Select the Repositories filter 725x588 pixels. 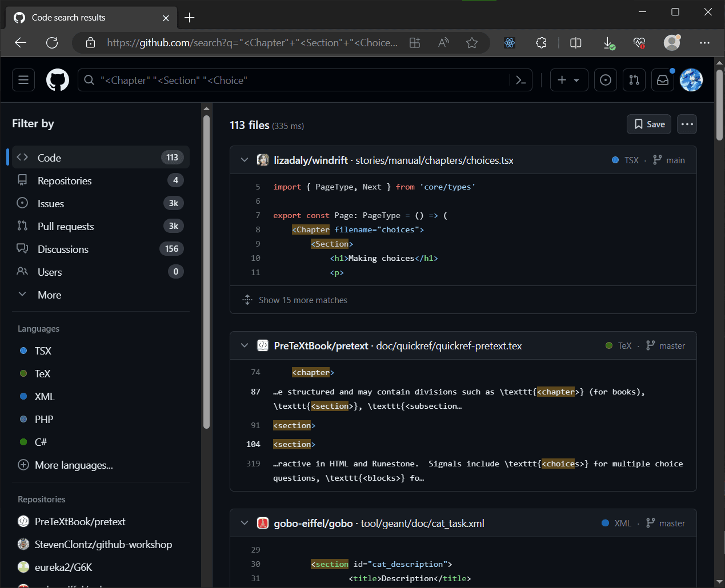(x=101, y=180)
